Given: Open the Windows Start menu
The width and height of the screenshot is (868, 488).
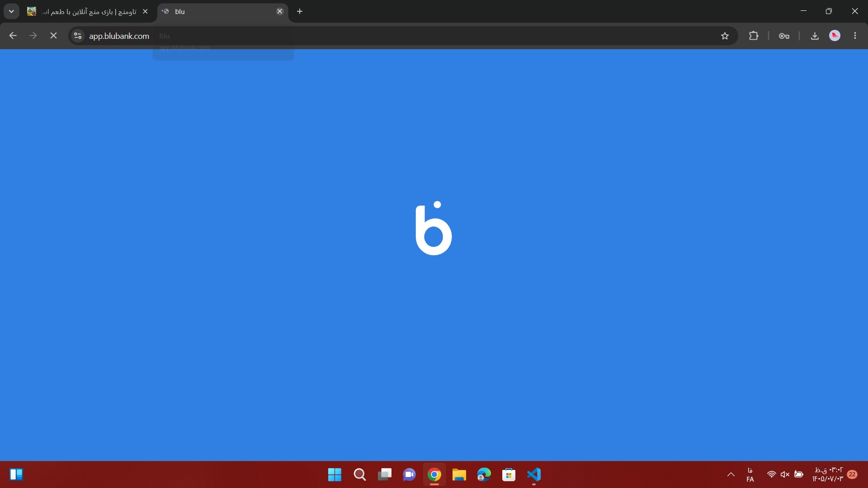Looking at the screenshot, I should [335, 474].
